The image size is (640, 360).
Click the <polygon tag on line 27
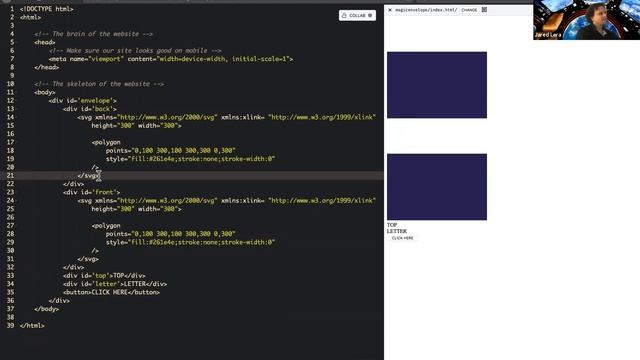[x=106, y=225]
